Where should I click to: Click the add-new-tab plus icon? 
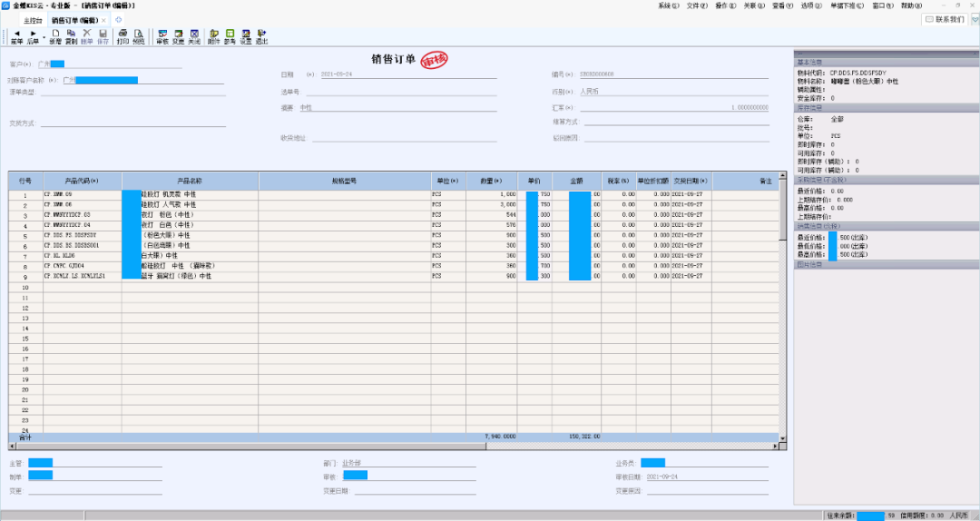coord(118,20)
